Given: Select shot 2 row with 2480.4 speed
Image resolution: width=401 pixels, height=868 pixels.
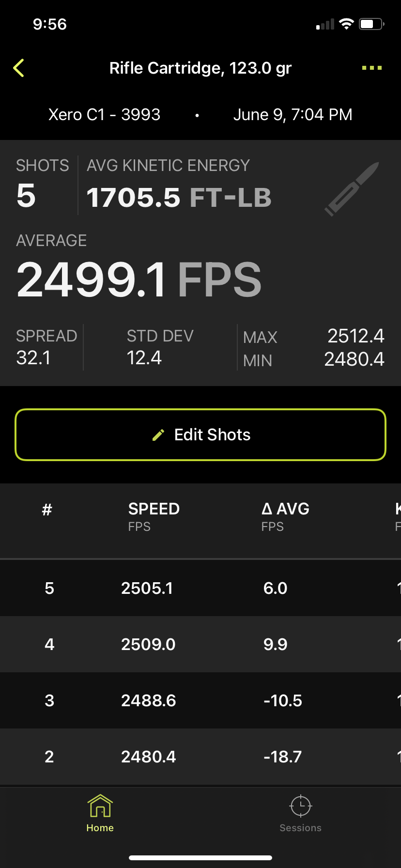Looking at the screenshot, I should [x=200, y=757].
